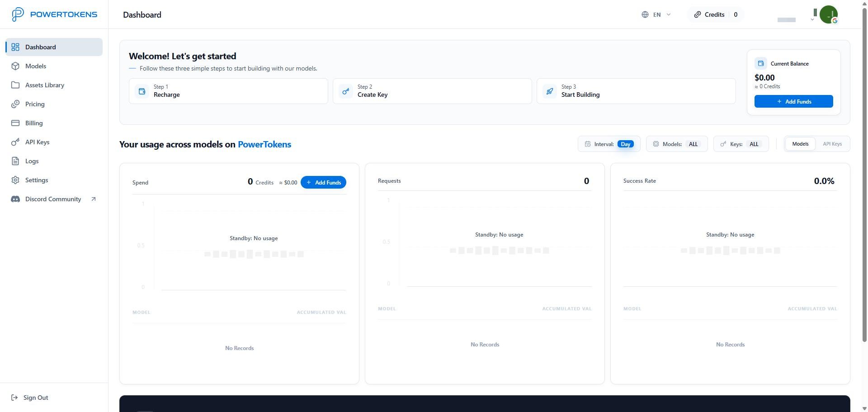Viewport: 868px width, 412px height.
Task: Click the 0.0% Success Rate value
Action: pos(824,181)
